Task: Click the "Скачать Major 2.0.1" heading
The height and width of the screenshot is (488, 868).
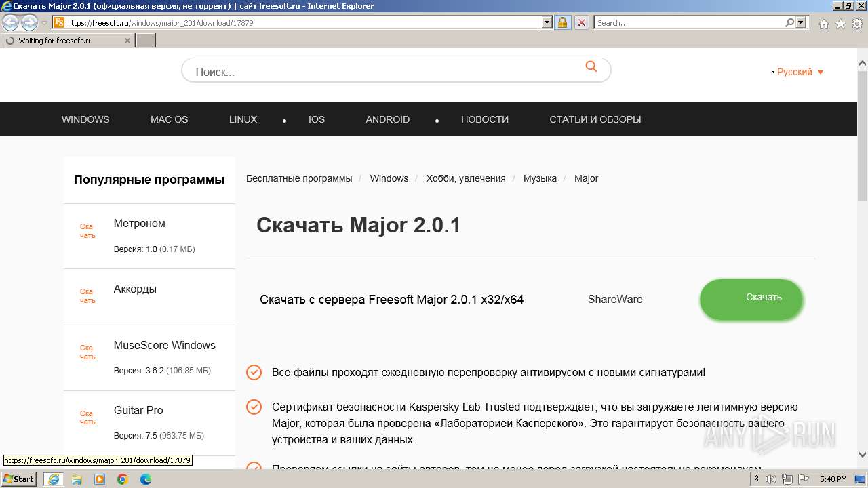Action: (359, 226)
